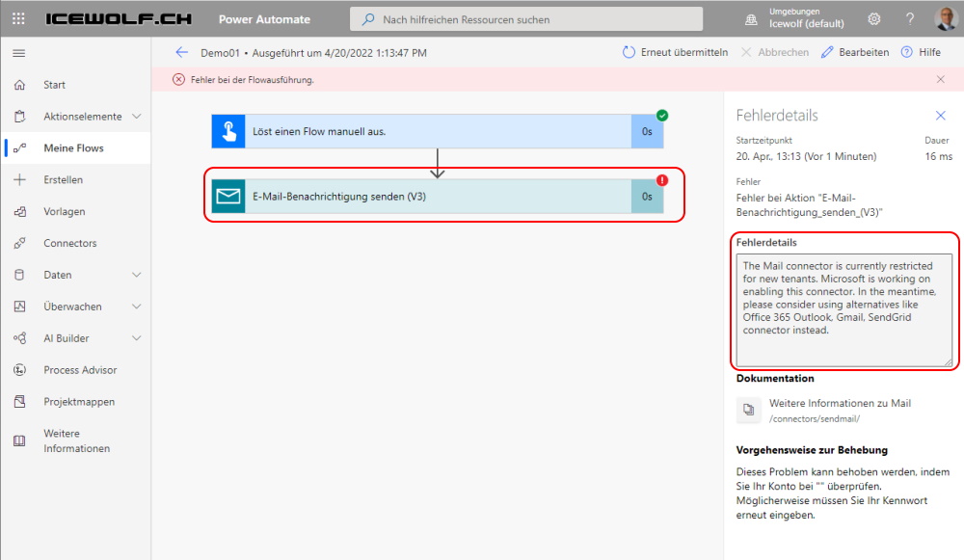964x560 pixels.
Task: Expand the Daten submenu chevron
Action: [x=137, y=275]
